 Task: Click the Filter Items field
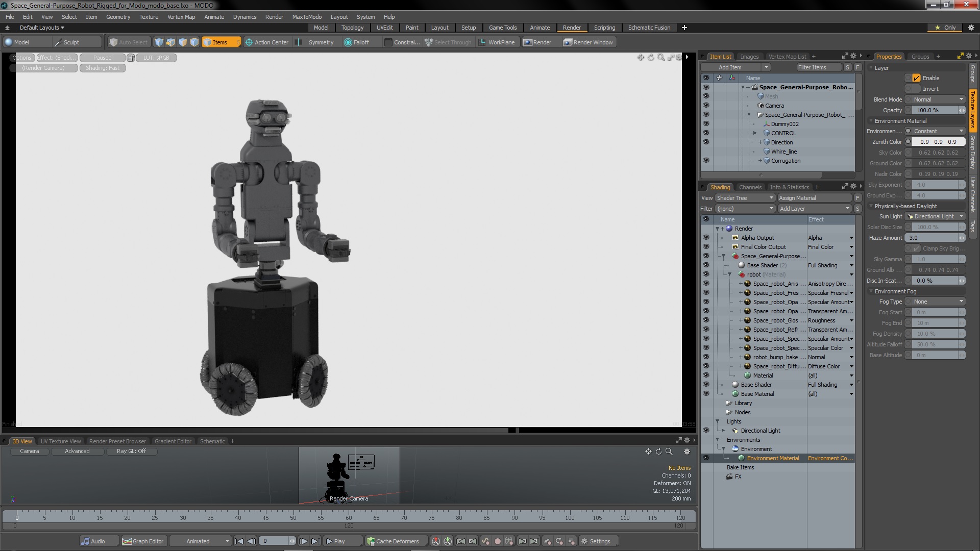(818, 67)
